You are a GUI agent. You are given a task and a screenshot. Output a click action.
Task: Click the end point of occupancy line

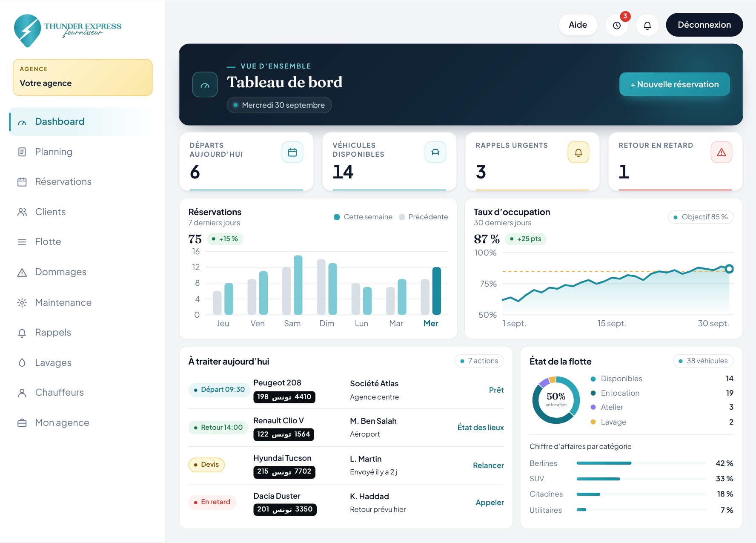point(729,269)
